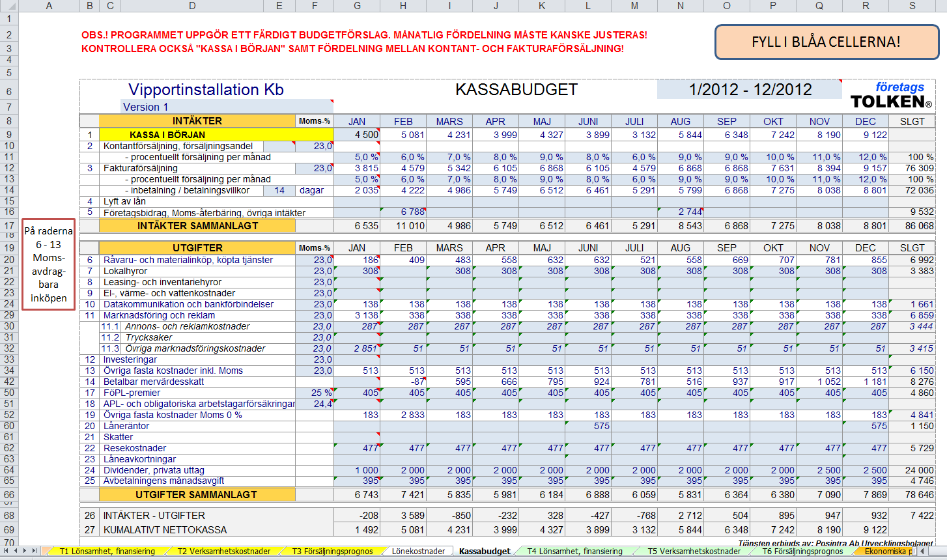
Task: Open the T6 Försäljningsprognos sheet tab
Action: coord(803,551)
